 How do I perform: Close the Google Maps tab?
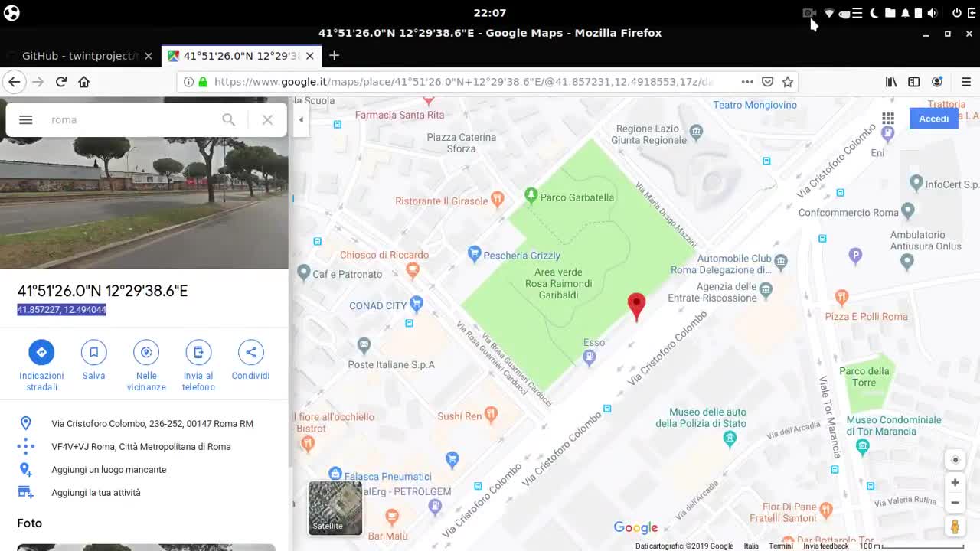tap(309, 56)
